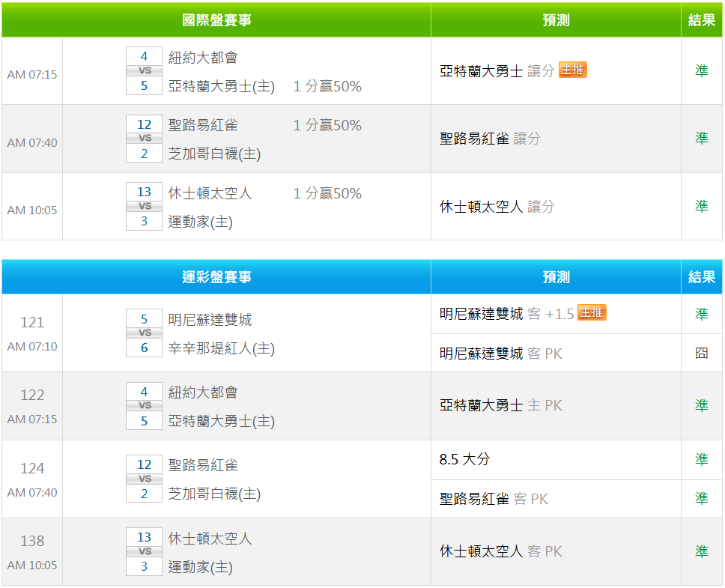Click prediction 明尼蘇達雙城 客 +1.5
The height and width of the screenshot is (588, 725).
click(506, 314)
